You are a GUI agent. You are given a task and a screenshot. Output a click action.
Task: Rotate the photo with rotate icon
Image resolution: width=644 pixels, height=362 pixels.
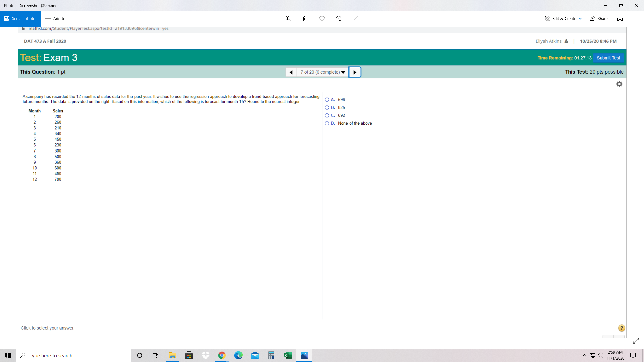click(339, 19)
